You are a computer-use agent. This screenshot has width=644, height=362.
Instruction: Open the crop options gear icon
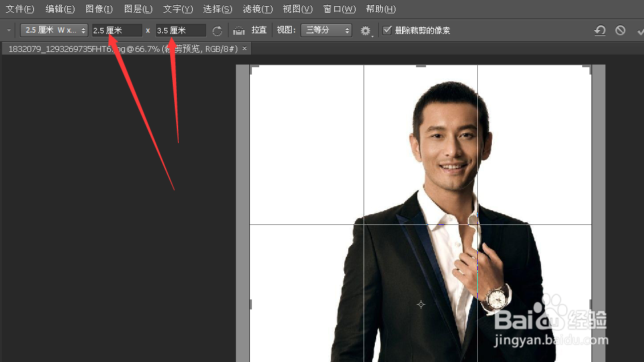[366, 31]
